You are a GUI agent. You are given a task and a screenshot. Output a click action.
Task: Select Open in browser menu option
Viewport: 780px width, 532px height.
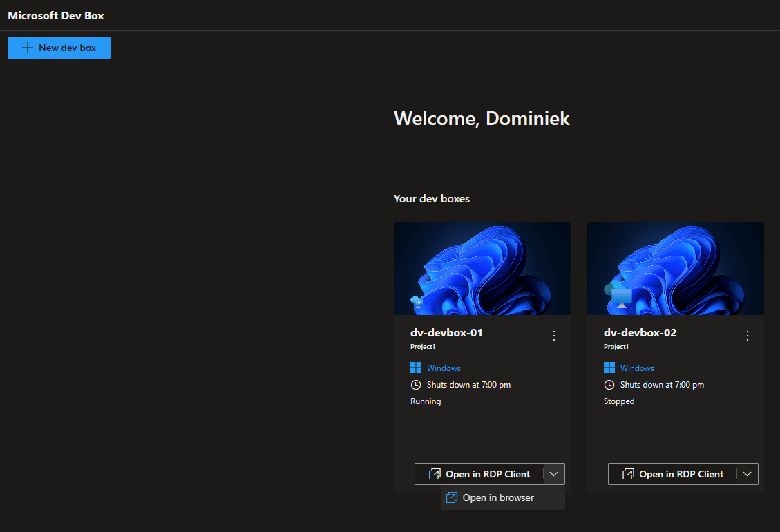pyautogui.click(x=498, y=497)
